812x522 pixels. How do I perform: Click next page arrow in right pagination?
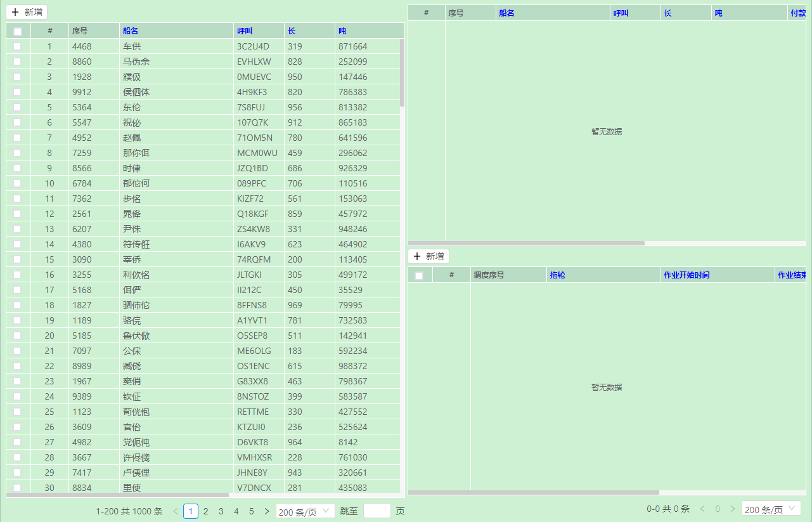(x=732, y=509)
